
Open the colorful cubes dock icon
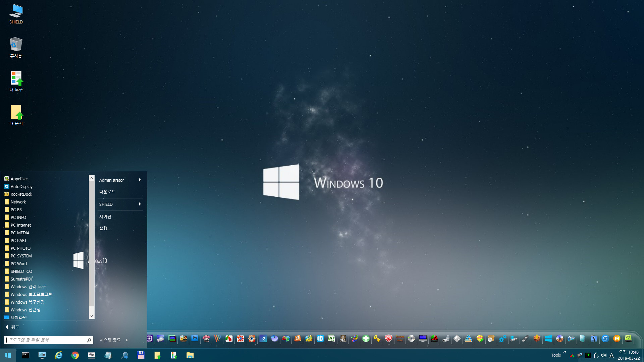click(x=354, y=339)
